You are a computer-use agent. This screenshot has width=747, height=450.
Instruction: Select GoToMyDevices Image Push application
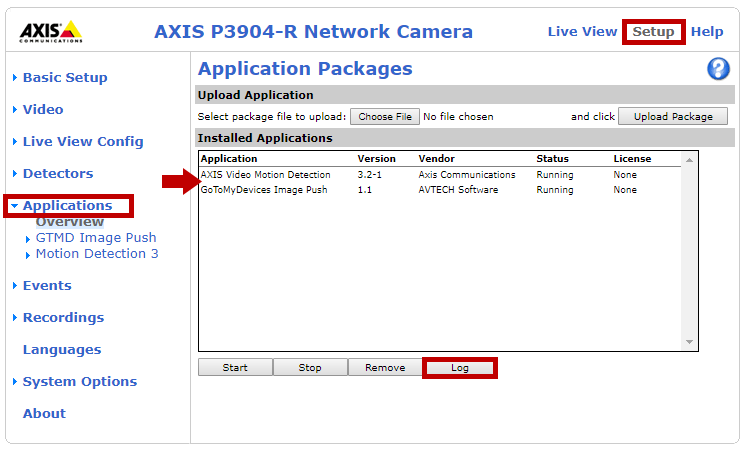click(264, 190)
